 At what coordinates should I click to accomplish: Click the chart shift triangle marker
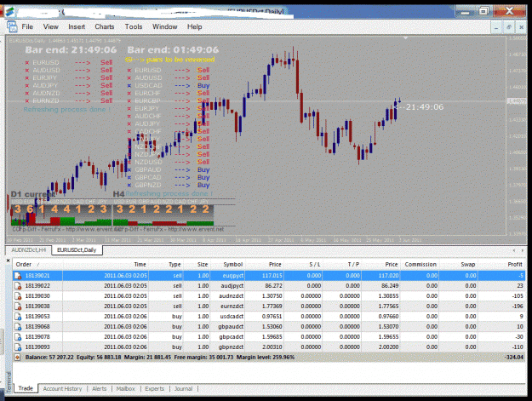click(x=405, y=38)
